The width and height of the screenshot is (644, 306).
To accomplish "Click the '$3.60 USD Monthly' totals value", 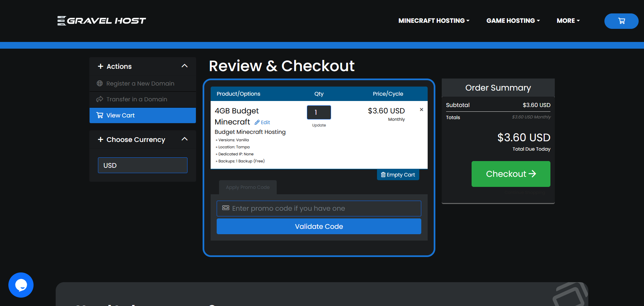I will 531,117.
